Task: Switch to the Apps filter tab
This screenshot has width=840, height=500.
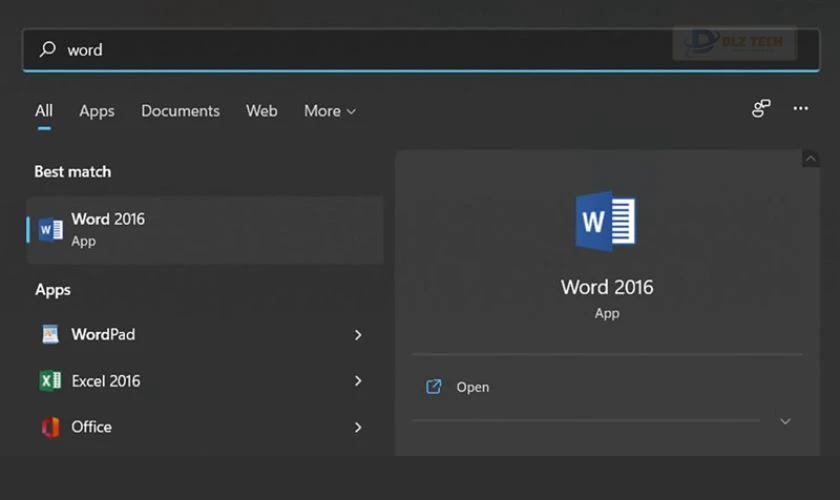Action: [x=97, y=111]
